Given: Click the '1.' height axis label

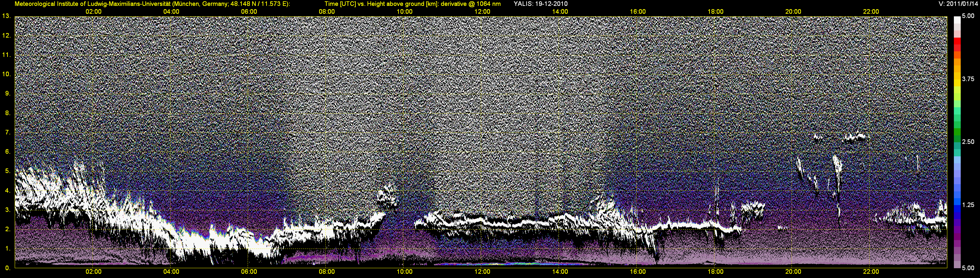Looking at the screenshot, I should coord(8,248).
